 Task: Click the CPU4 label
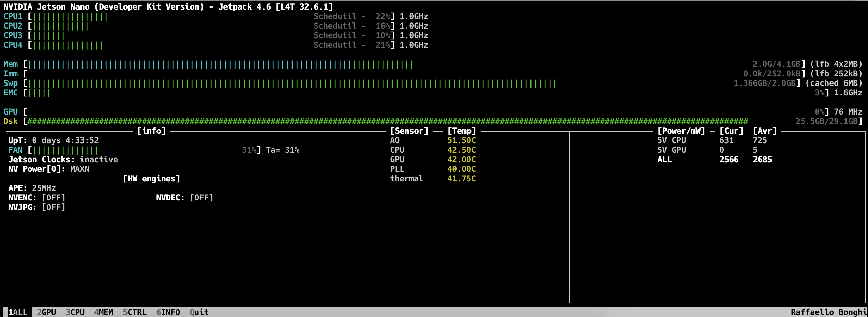click(x=13, y=45)
